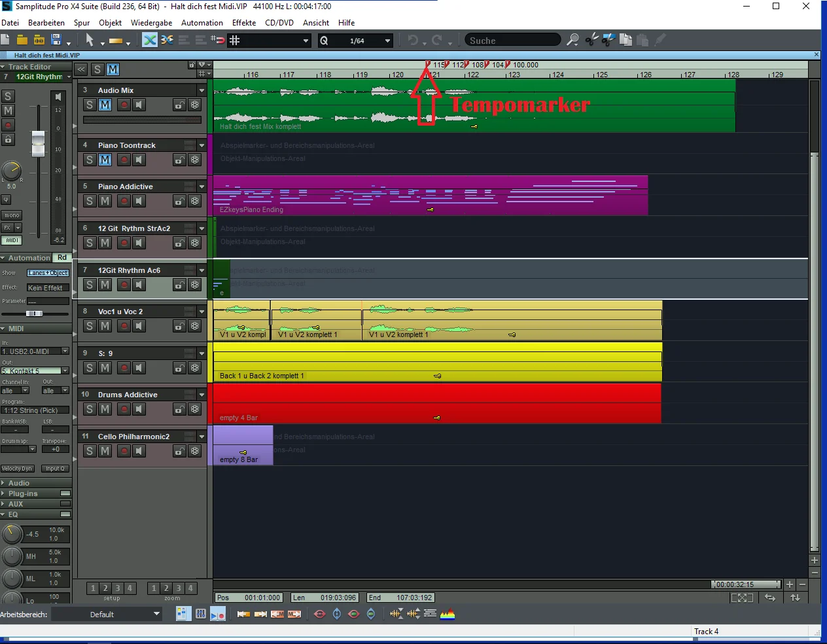
Task: Expand the Plug-ins section in Track Editor
Action: click(x=23, y=493)
